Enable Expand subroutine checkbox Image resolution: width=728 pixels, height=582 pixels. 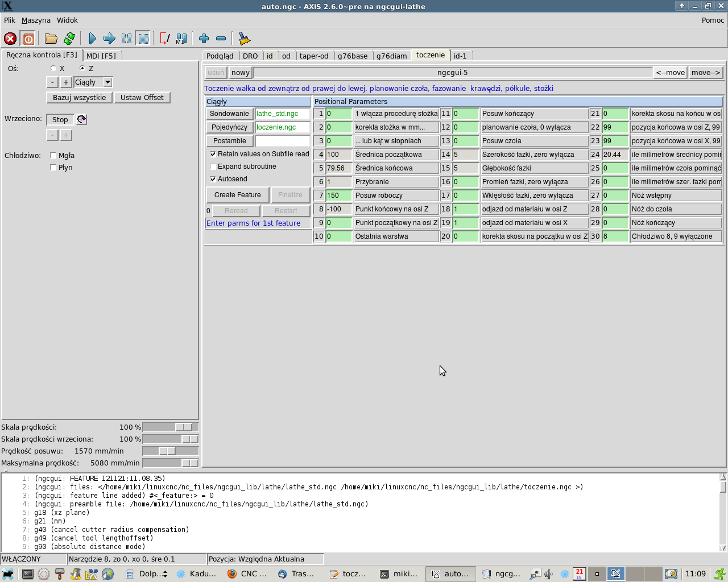point(213,167)
